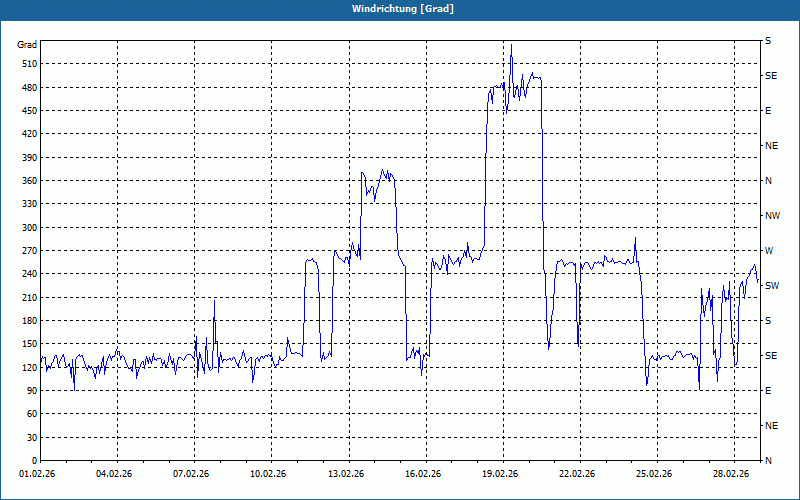Click the 510 y-axis value
Viewport: 800px width, 500px height.
(30, 64)
